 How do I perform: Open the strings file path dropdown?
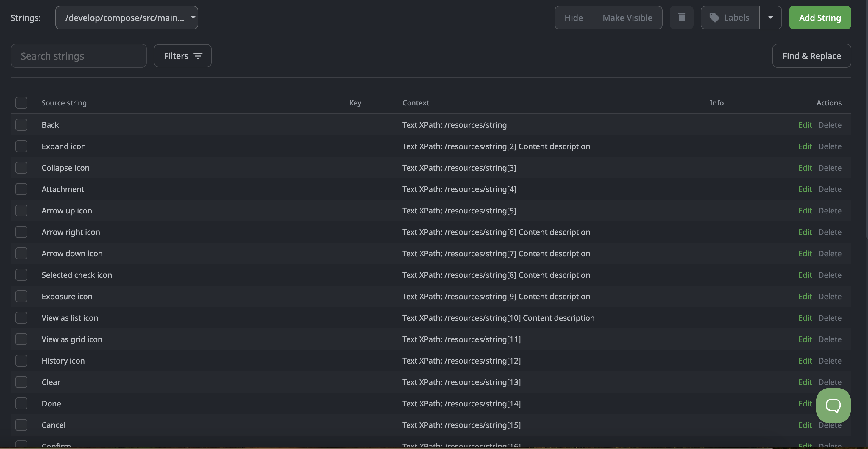127,18
